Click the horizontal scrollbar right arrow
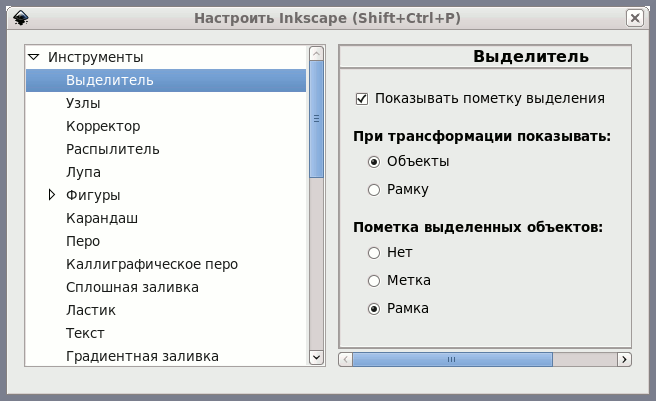 624,360
